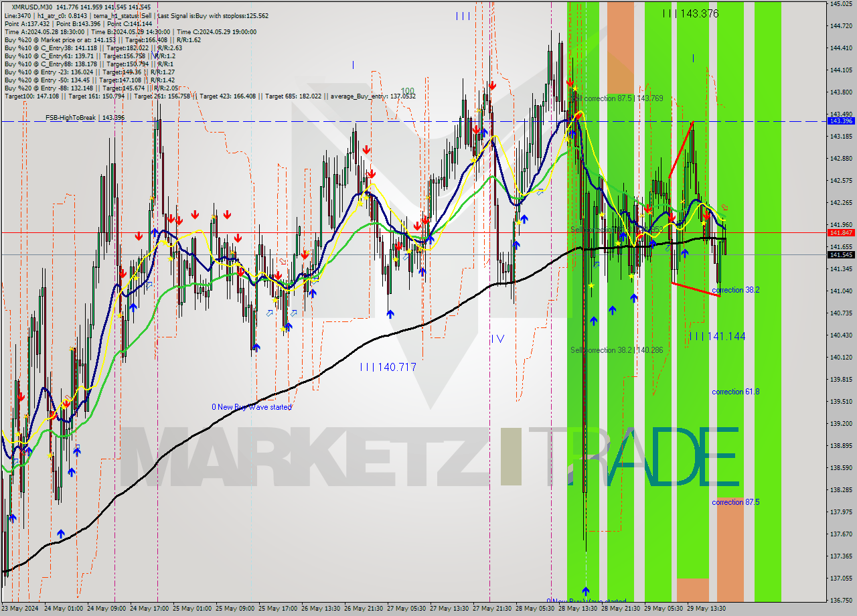Select 'Sell correction 38.2 | 140.286' label

[x=617, y=350]
